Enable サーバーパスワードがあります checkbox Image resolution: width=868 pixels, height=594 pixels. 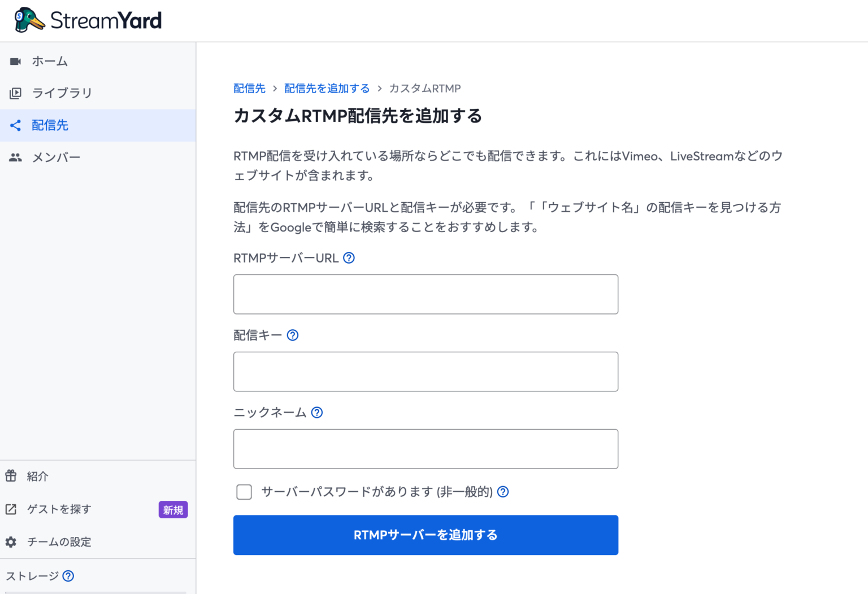click(244, 492)
